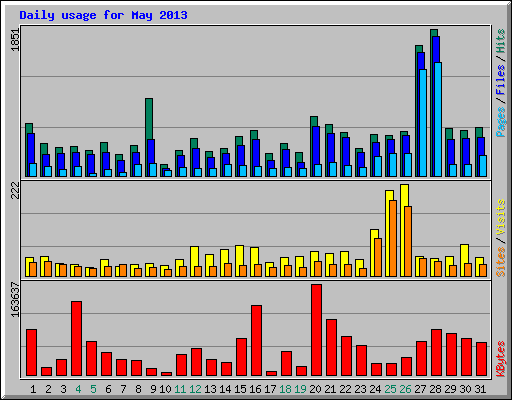Image resolution: width=512 pixels, height=400 pixels.
Task: Click the short red KBytes bar for day 10
Action: 166,374
